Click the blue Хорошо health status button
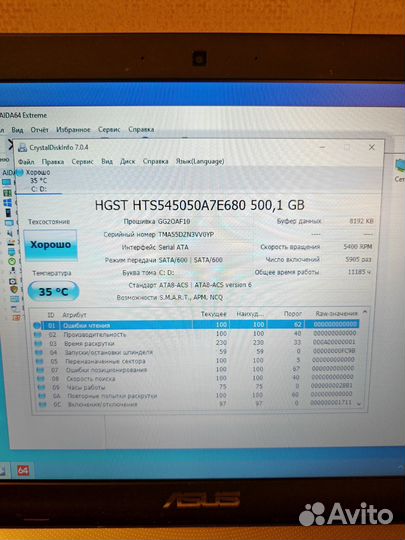This screenshot has width=405, height=540. [51, 245]
